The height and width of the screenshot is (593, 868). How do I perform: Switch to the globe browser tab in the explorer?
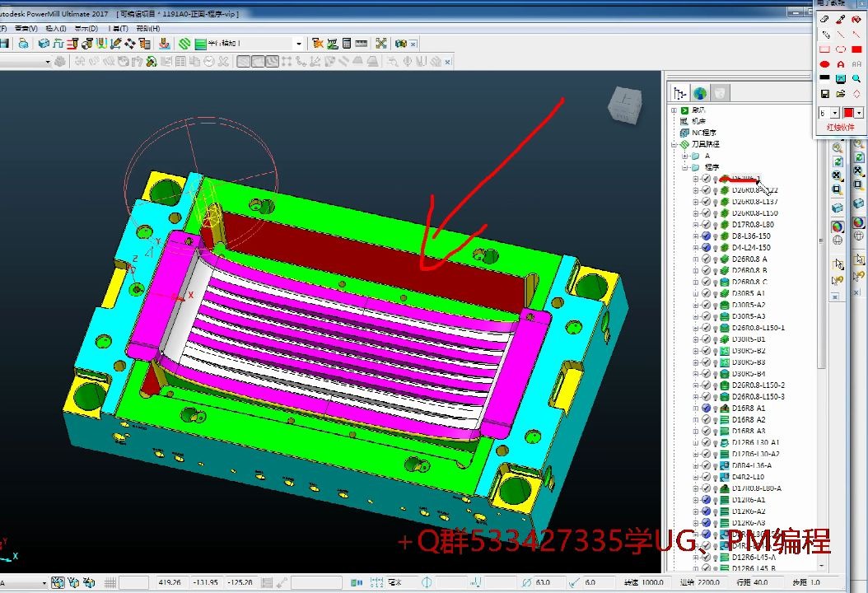[700, 93]
